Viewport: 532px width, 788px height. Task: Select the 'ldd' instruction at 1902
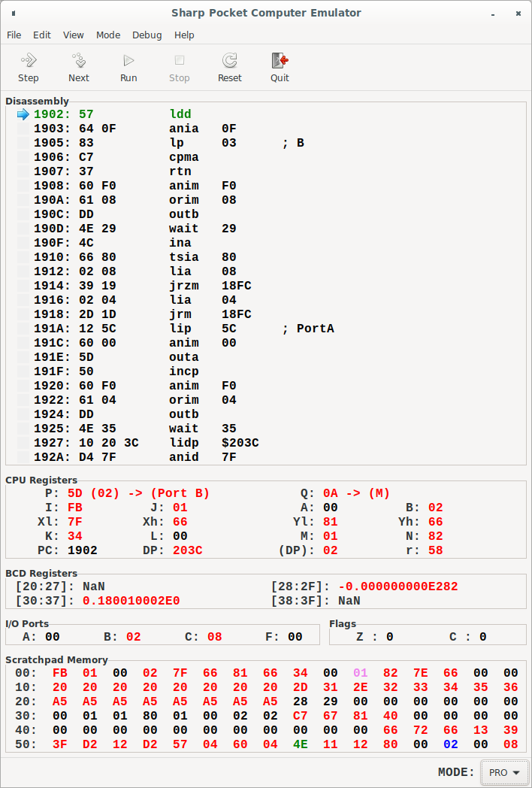[180, 114]
